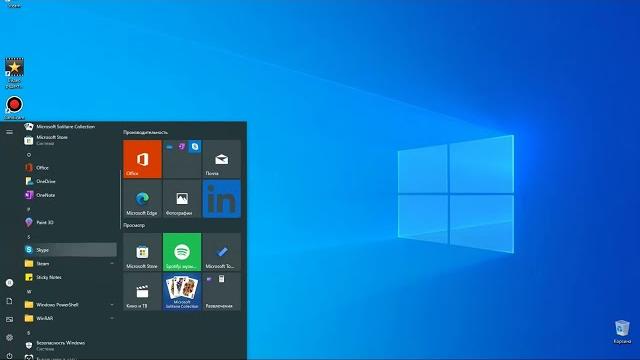The height and width of the screenshot is (360, 640).
Task: Open Paint 3D from app list
Action: pyautogui.click(x=70, y=222)
